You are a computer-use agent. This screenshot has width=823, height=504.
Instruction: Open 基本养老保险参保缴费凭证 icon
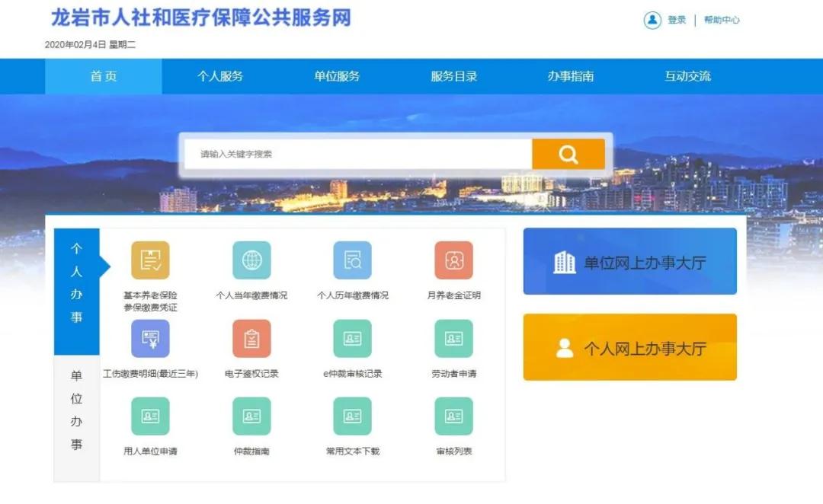[150, 260]
